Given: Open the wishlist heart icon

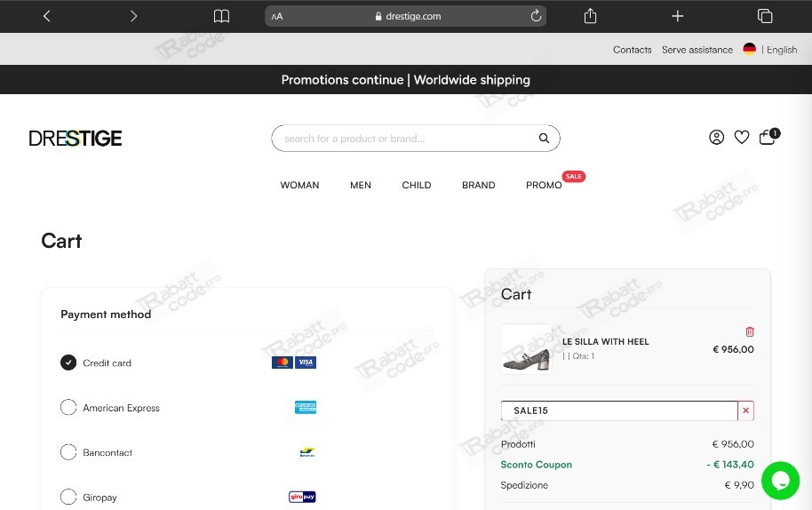Looking at the screenshot, I should pyautogui.click(x=742, y=137).
